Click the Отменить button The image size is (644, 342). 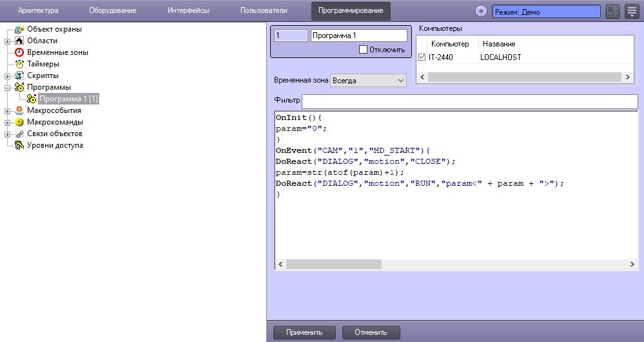tap(371, 332)
